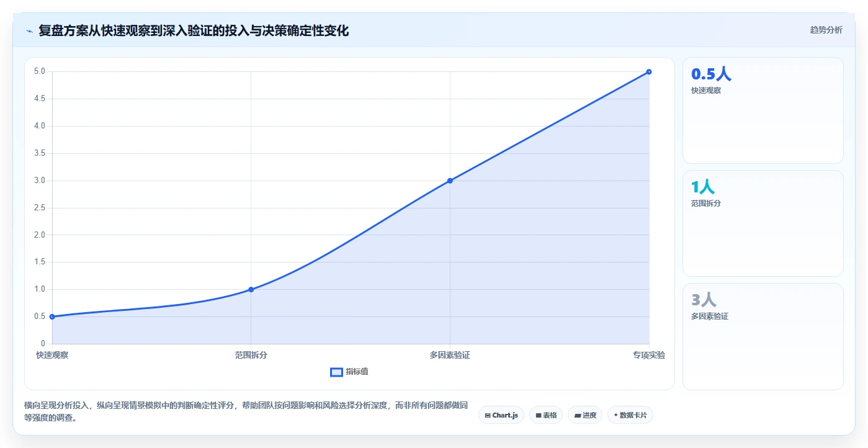The width and height of the screenshot is (868, 448).
Task: Click the lightning icon beside the title
Action: (x=29, y=30)
